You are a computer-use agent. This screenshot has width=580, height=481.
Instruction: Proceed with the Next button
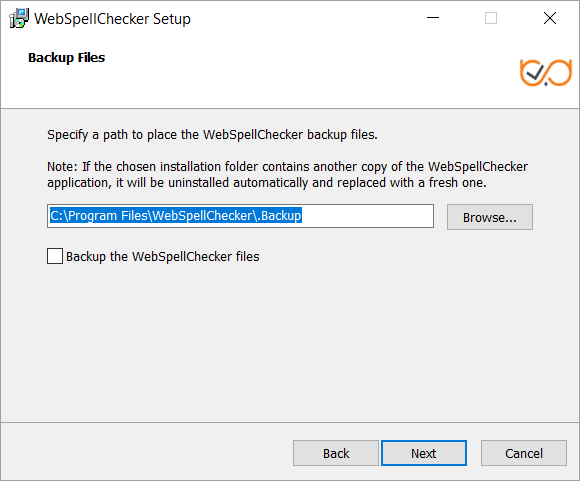point(424,453)
